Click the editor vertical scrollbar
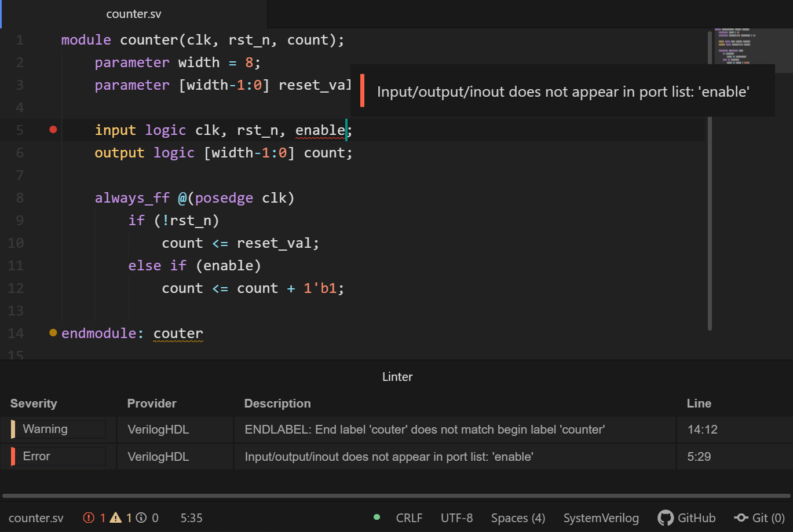 710,181
